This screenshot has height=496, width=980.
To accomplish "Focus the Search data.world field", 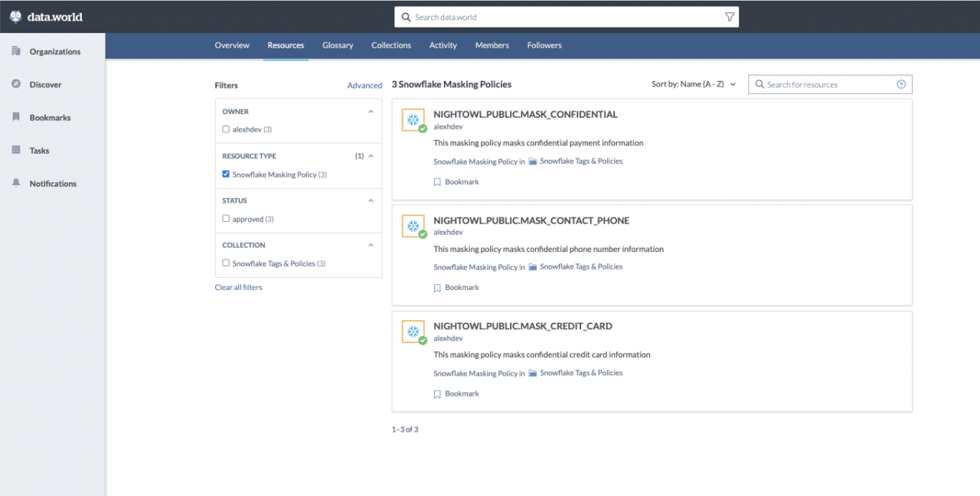I will coord(567,17).
